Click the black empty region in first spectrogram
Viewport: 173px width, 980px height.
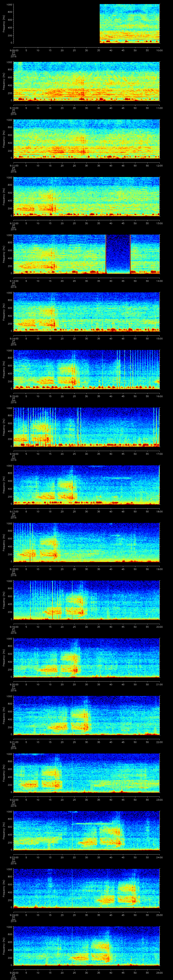coord(56,24)
